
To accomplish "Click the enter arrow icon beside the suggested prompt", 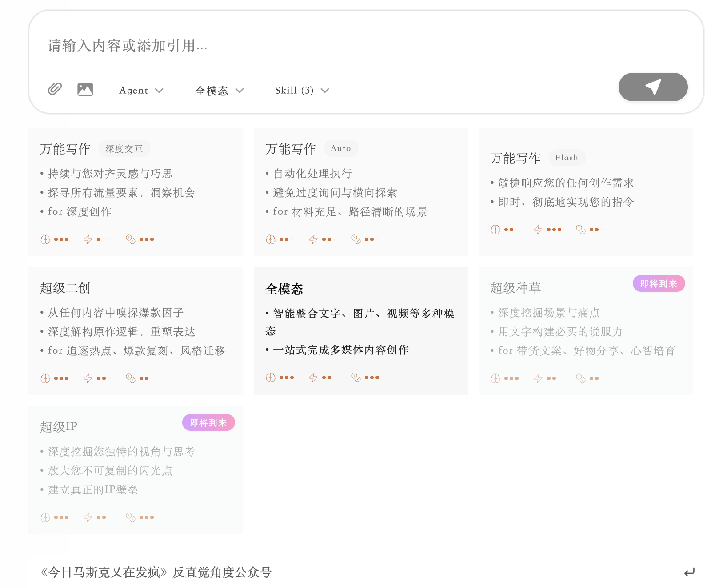I will click(x=689, y=572).
